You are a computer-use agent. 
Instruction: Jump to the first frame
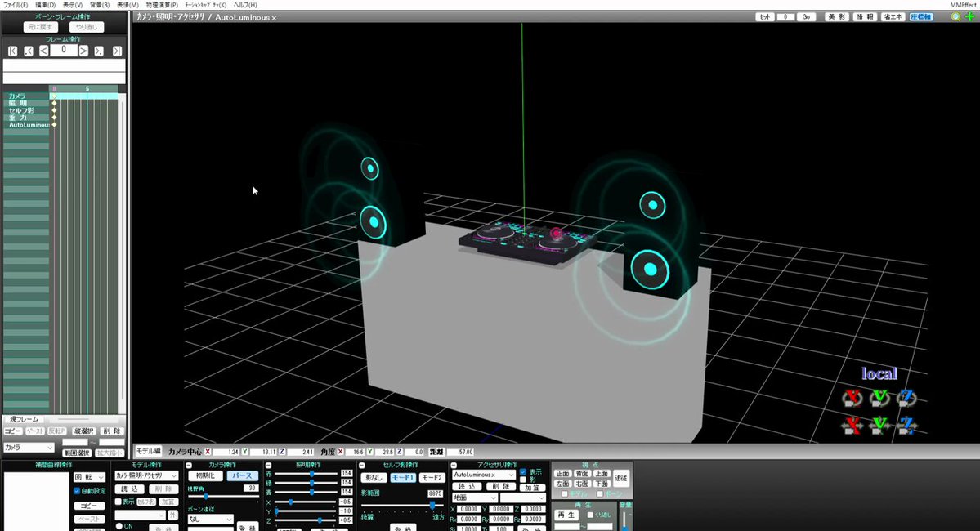(12, 51)
